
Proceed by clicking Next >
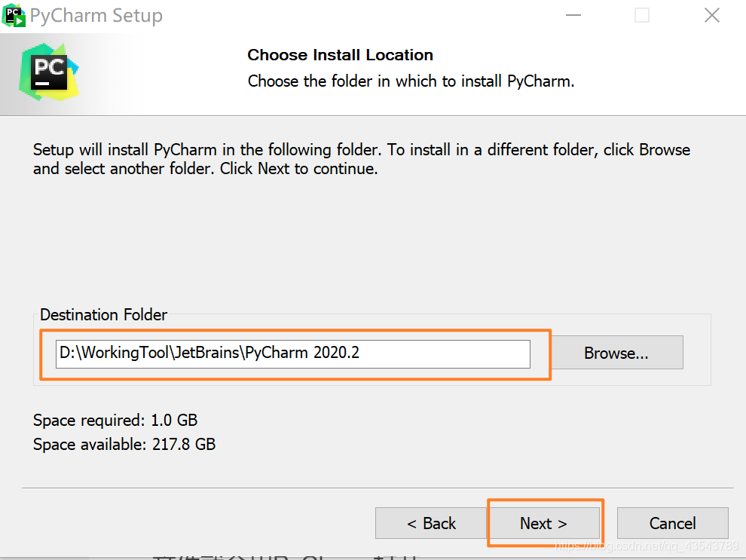click(543, 523)
